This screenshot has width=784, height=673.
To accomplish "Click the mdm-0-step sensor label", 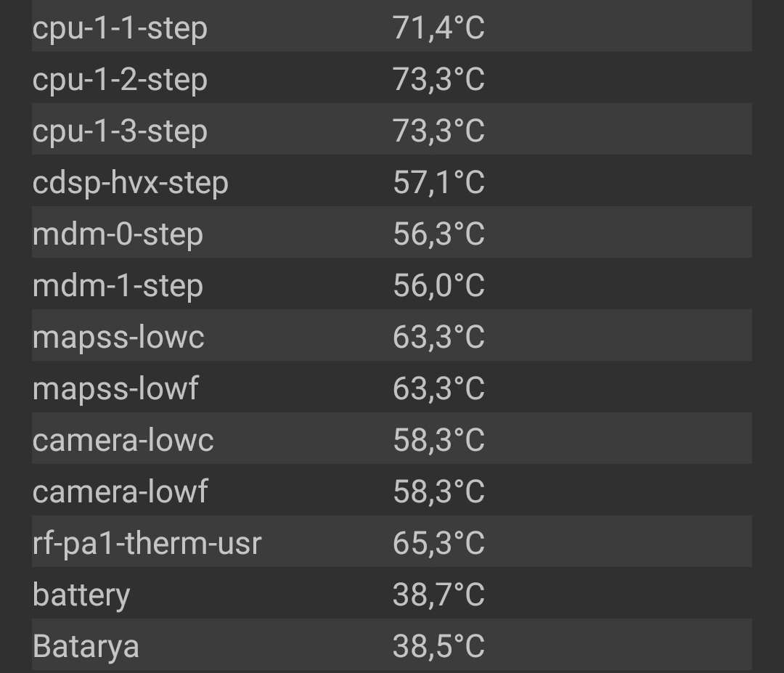I will pos(118,234).
